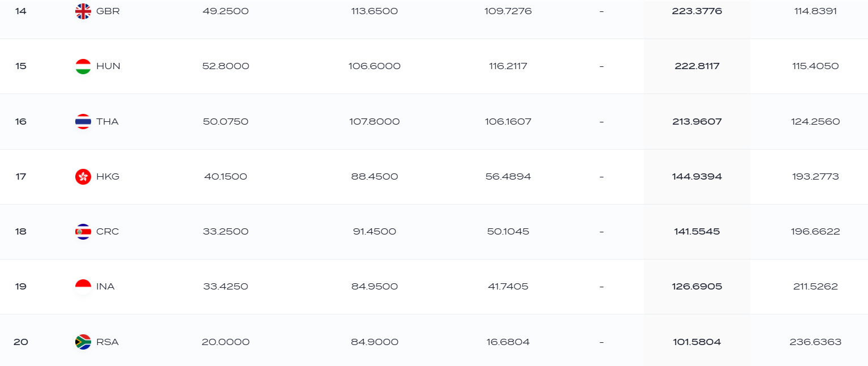The height and width of the screenshot is (366, 868).
Task: Click the Indonesia flag icon
Action: click(x=83, y=287)
